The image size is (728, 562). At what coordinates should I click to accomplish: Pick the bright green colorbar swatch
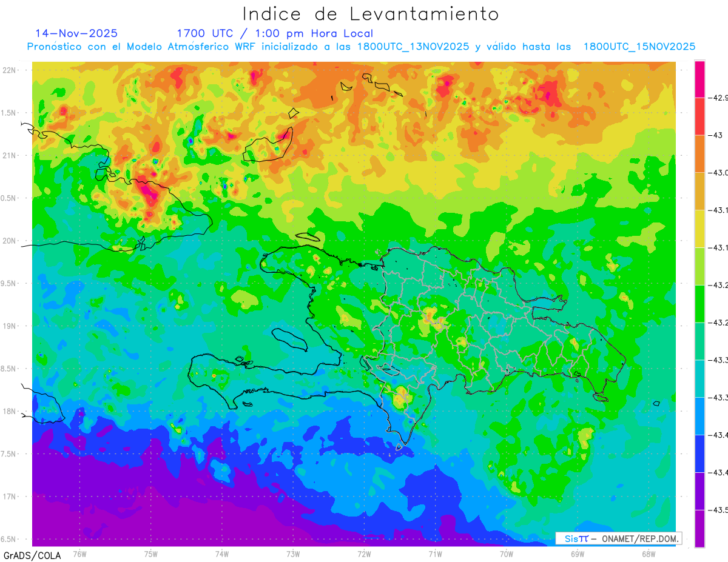(x=699, y=304)
